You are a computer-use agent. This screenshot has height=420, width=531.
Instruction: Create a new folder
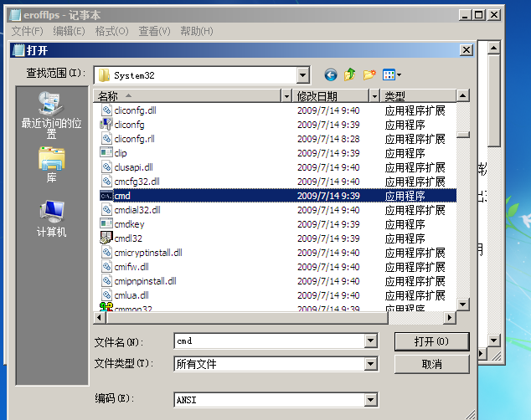pos(369,74)
